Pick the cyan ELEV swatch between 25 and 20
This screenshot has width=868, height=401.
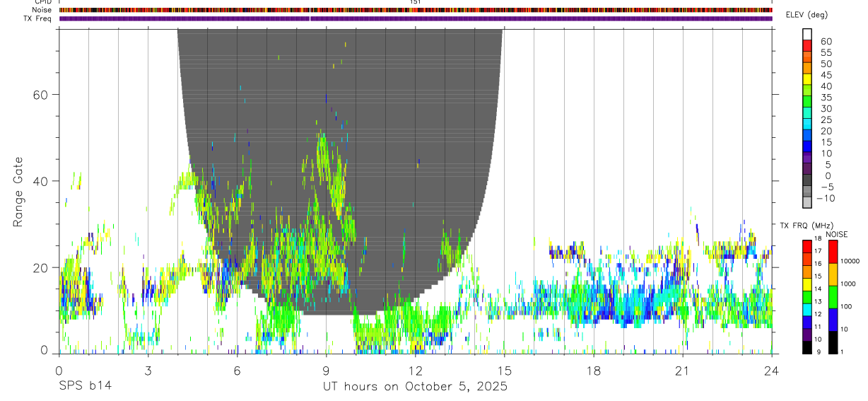click(x=807, y=124)
